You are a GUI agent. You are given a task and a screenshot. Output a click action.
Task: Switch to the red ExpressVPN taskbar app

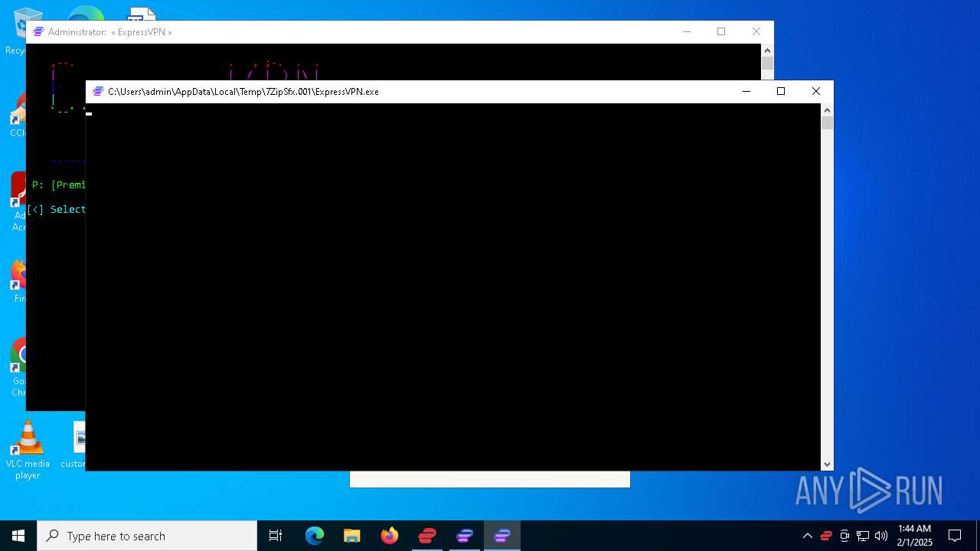427,536
